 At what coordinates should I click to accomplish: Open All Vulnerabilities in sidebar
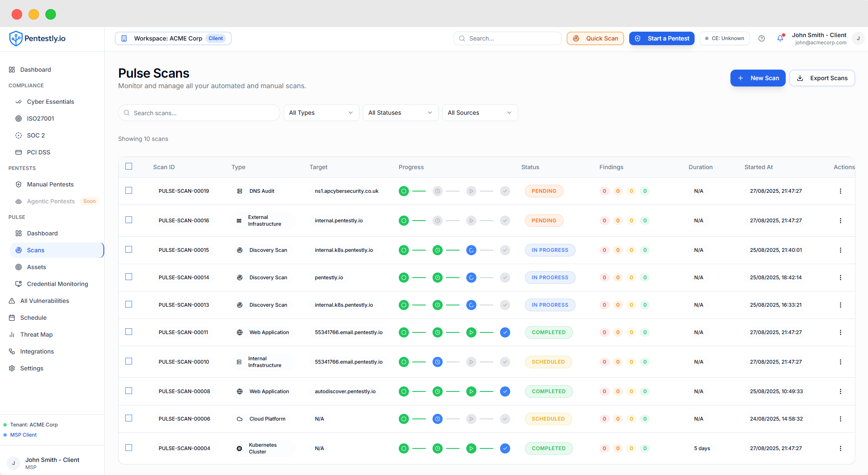pos(45,301)
